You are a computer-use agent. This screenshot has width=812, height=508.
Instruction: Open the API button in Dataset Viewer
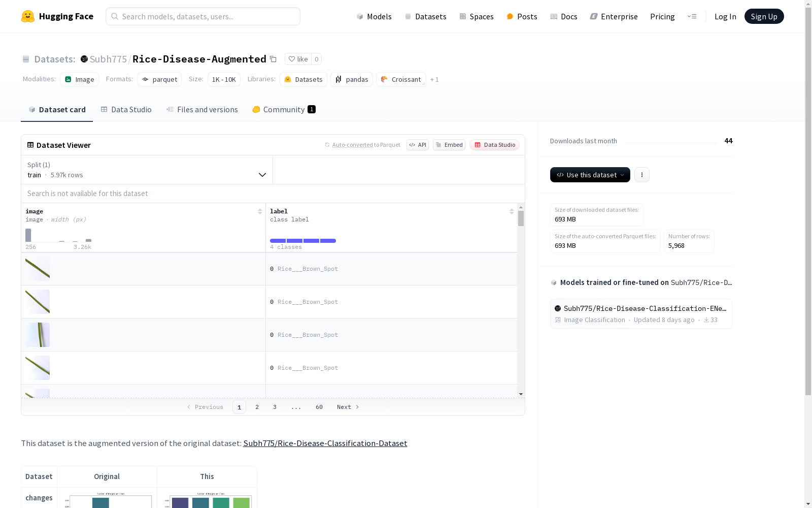pyautogui.click(x=418, y=145)
